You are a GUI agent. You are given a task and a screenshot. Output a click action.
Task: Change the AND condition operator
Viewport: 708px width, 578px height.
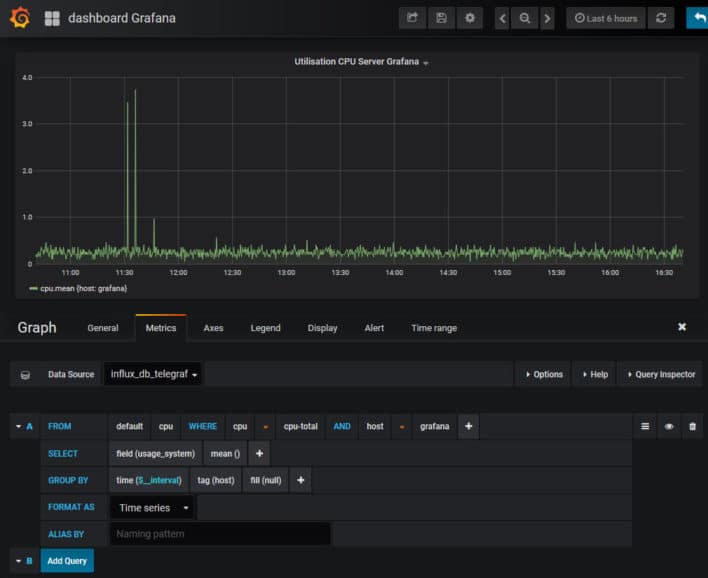pos(342,427)
